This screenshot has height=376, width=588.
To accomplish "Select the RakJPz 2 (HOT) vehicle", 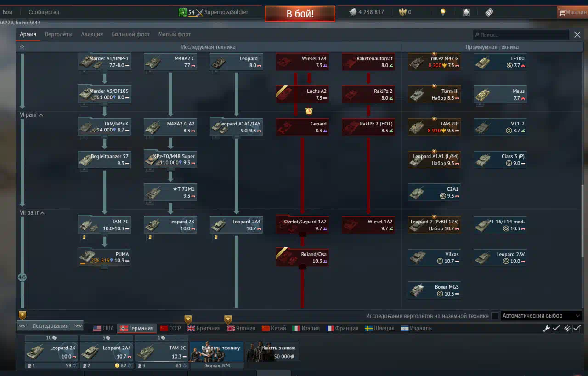I will tap(368, 127).
